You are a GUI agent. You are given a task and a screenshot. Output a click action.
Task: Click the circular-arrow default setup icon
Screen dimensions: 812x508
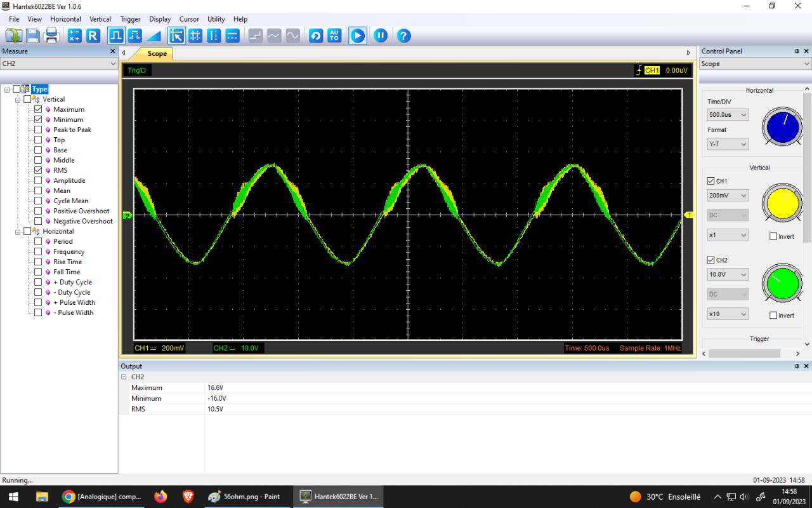[316, 36]
